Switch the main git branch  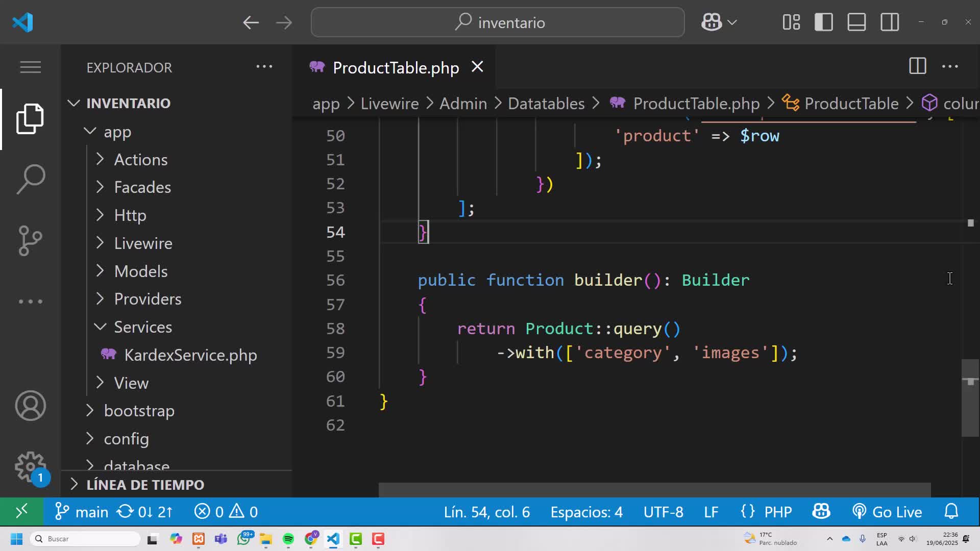(x=82, y=511)
